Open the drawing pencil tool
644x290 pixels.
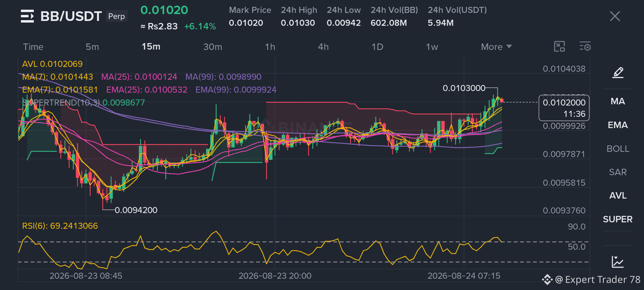coord(618,72)
